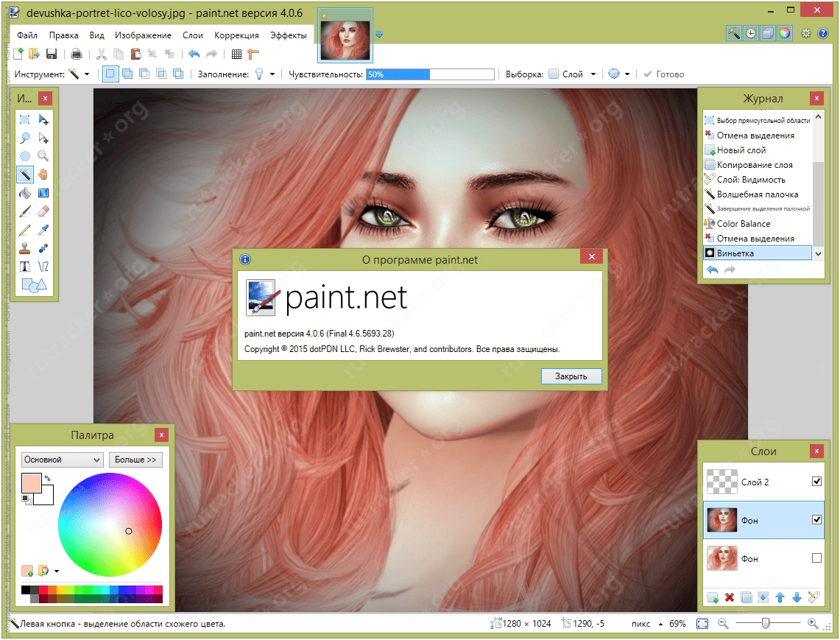Open the Коррекция menu
Image resolution: width=840 pixels, height=640 pixels.
tap(236, 35)
